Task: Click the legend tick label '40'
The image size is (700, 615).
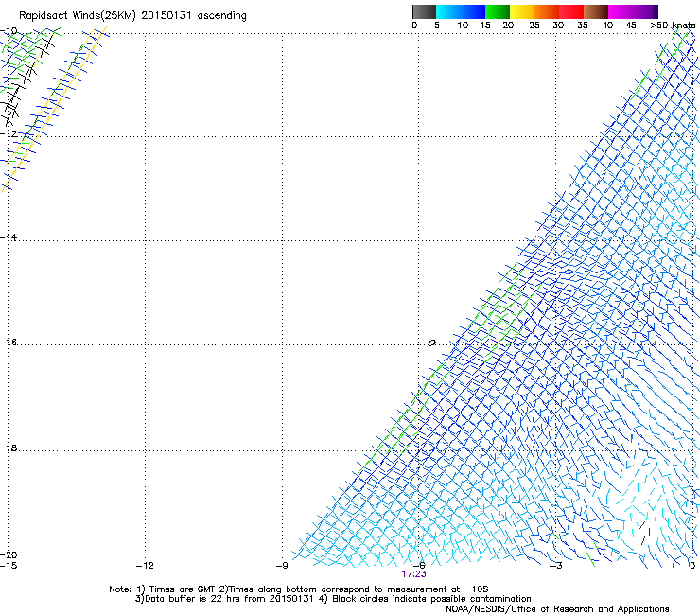Action: tap(607, 26)
